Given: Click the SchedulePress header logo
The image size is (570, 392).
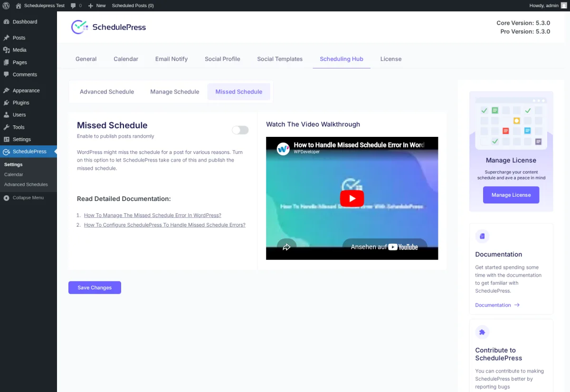Looking at the screenshot, I should click(x=108, y=27).
